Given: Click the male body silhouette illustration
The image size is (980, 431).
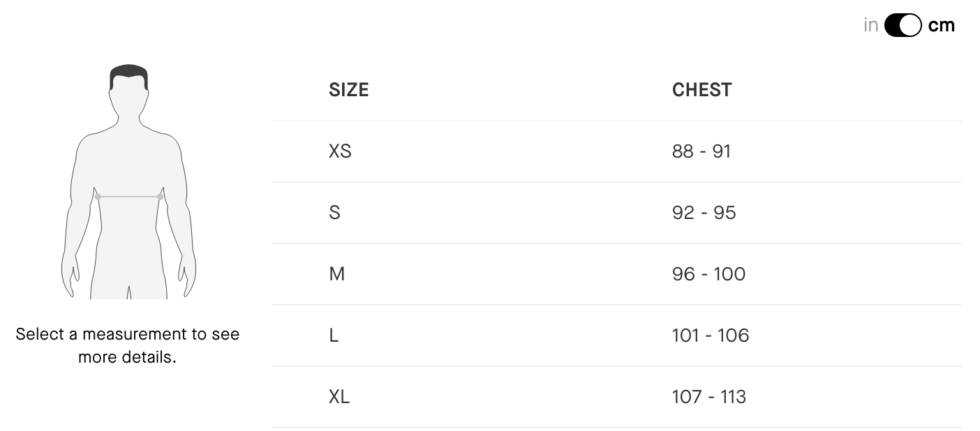Looking at the screenshot, I should (128, 182).
